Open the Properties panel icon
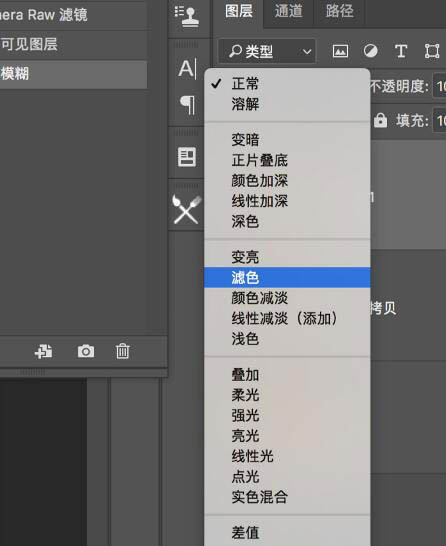 click(x=187, y=157)
